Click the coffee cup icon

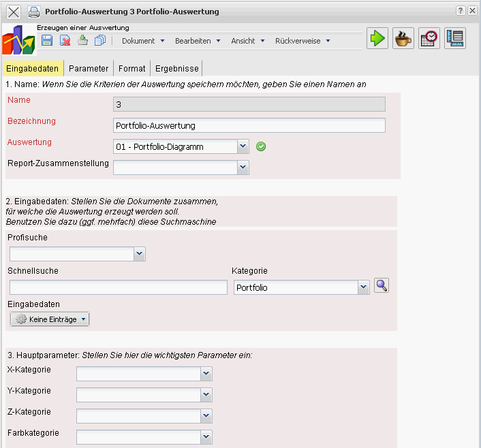point(403,39)
